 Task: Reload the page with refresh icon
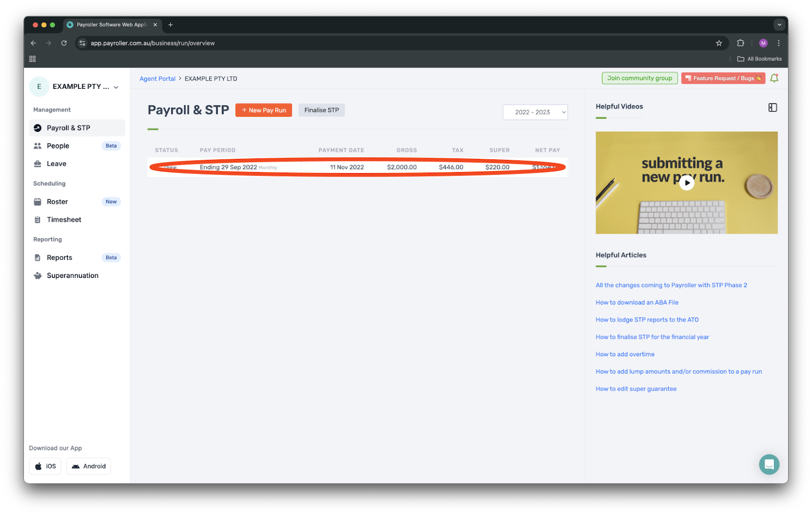tap(64, 43)
